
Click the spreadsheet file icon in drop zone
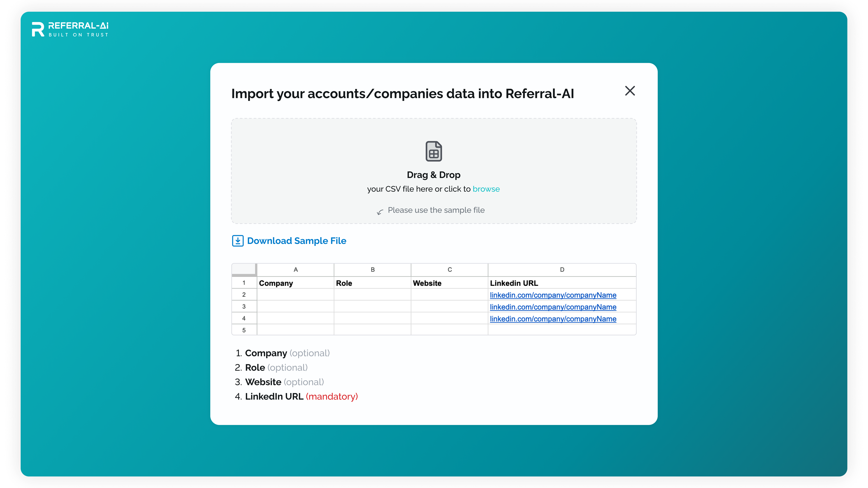[x=434, y=151]
